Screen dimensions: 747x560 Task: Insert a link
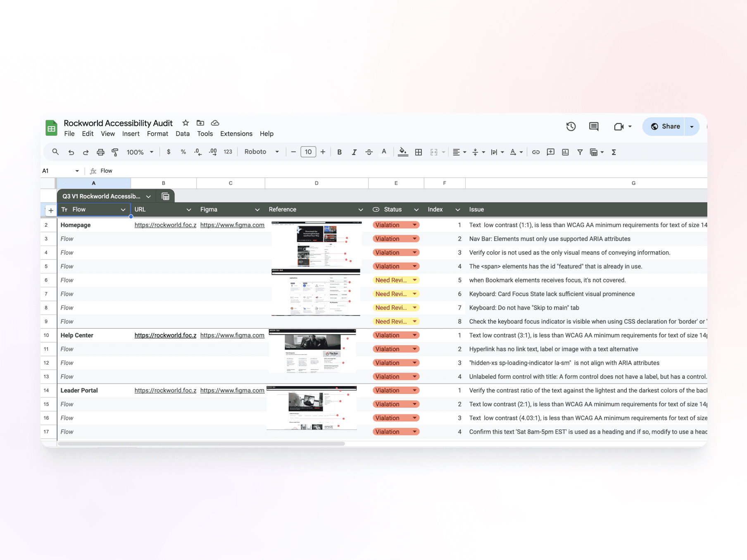(536, 152)
